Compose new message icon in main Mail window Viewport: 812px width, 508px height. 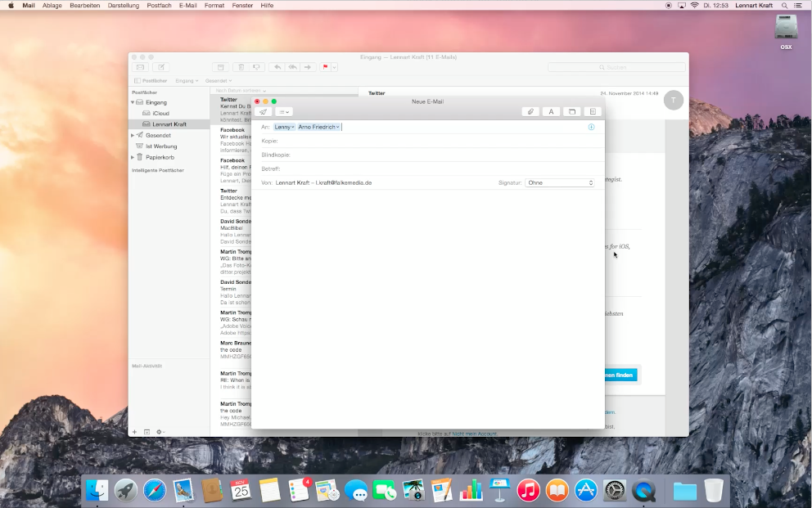pos(161,67)
